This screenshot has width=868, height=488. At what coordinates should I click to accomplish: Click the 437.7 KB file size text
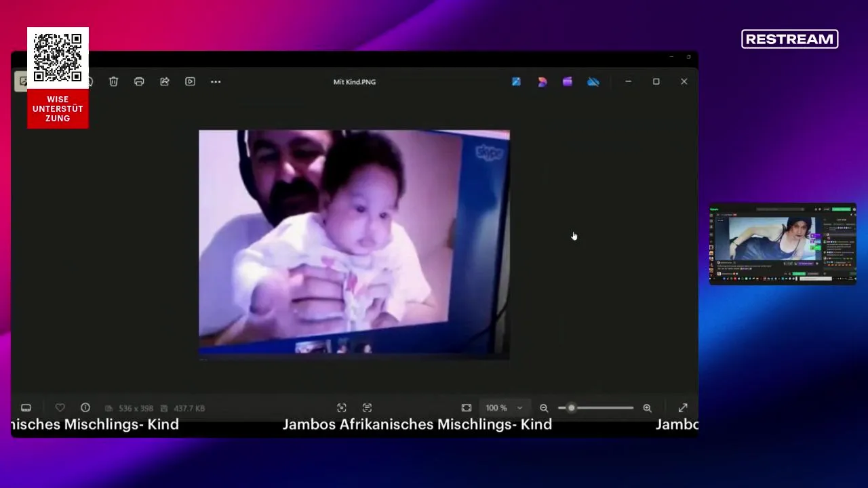point(189,408)
